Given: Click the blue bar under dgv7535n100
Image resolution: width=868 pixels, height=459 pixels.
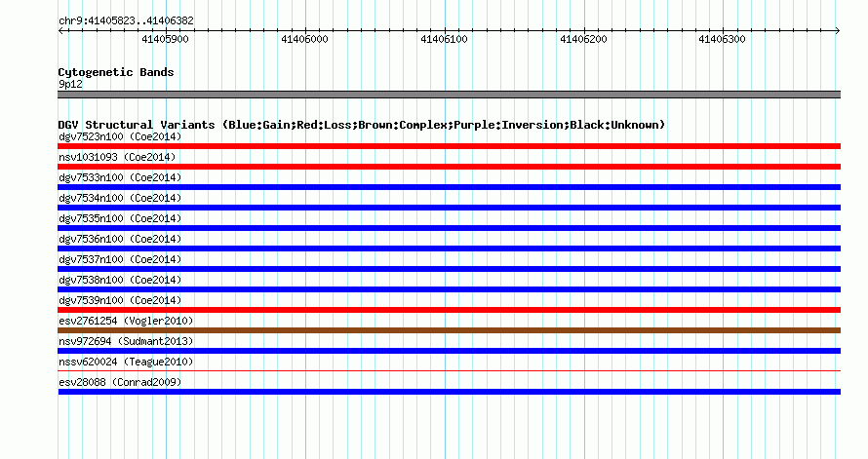Looking at the screenshot, I should point(449,228).
